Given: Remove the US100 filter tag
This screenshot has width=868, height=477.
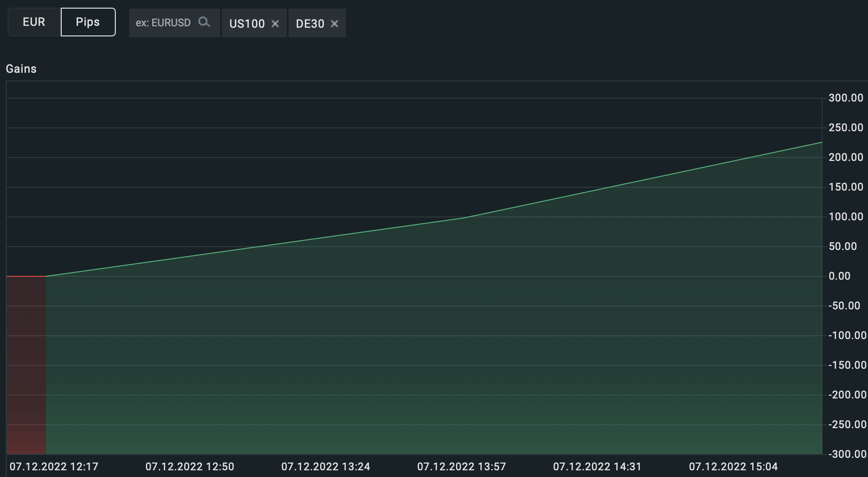Looking at the screenshot, I should (275, 23).
